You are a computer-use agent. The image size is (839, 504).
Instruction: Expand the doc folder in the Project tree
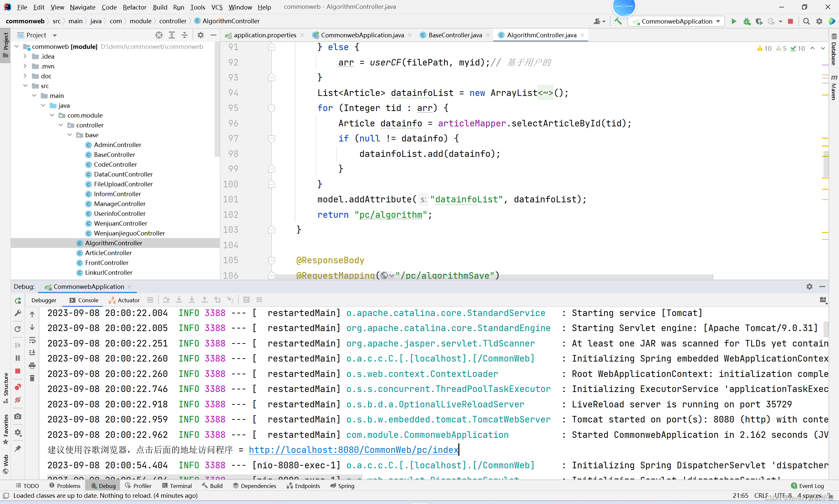(x=25, y=76)
